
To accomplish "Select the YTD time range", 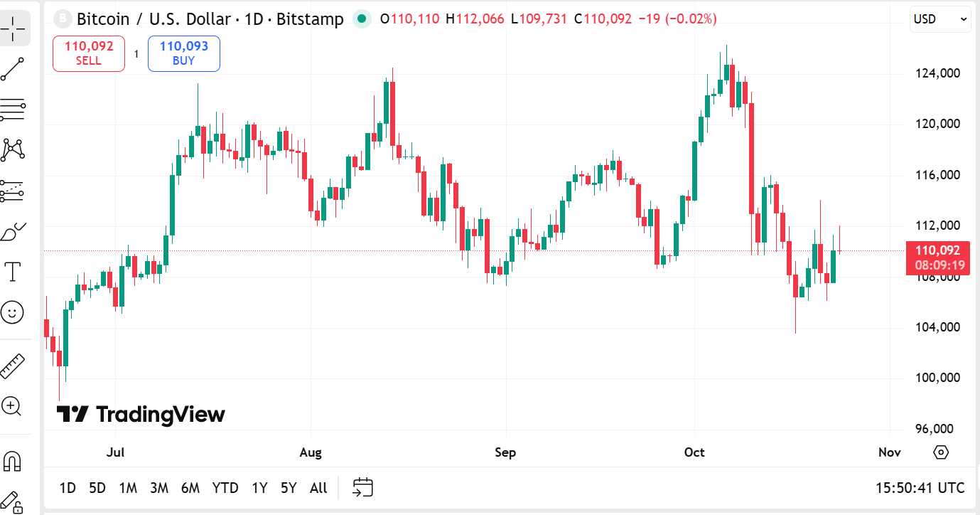I will [x=225, y=488].
